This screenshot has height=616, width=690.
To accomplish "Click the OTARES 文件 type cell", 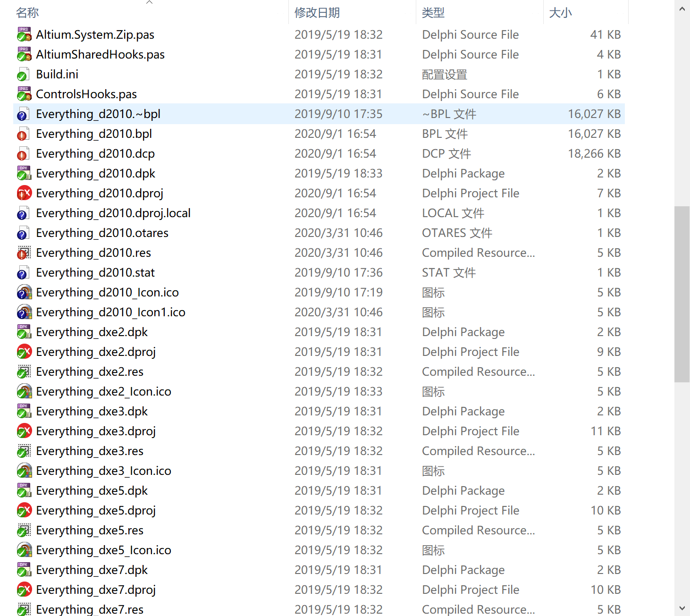I will coord(457,233).
